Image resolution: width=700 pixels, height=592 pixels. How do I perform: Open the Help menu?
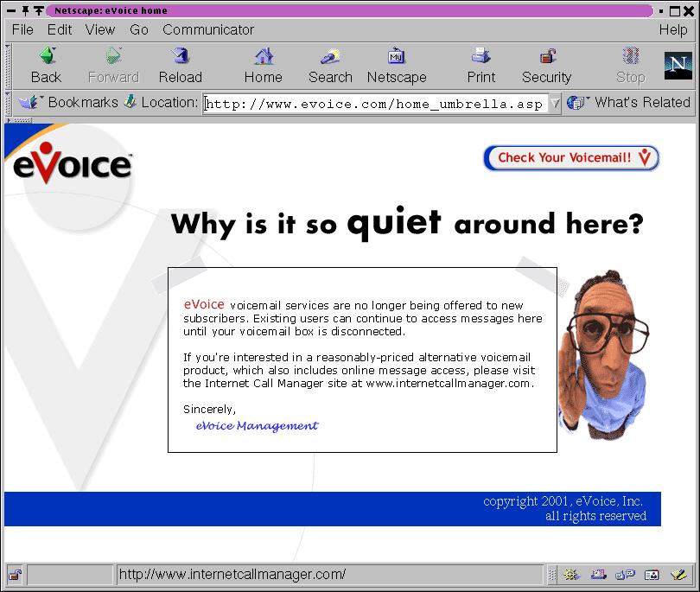[x=673, y=29]
